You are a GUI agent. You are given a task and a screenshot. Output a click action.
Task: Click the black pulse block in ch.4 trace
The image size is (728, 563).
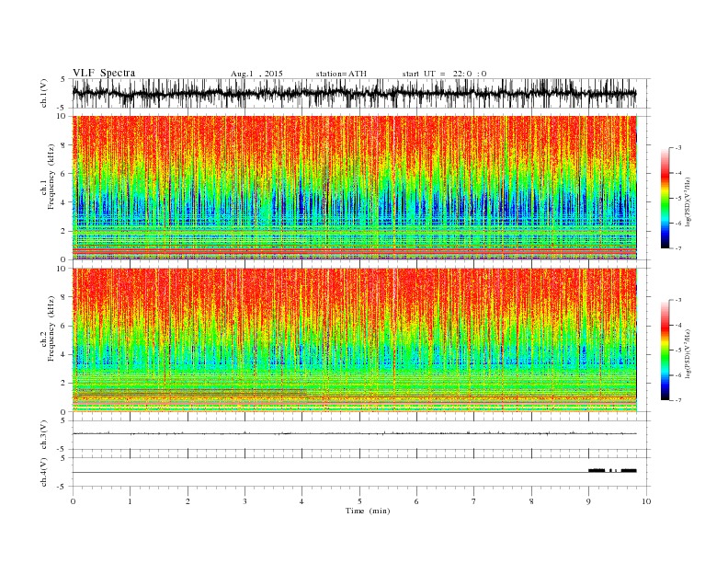(612, 471)
